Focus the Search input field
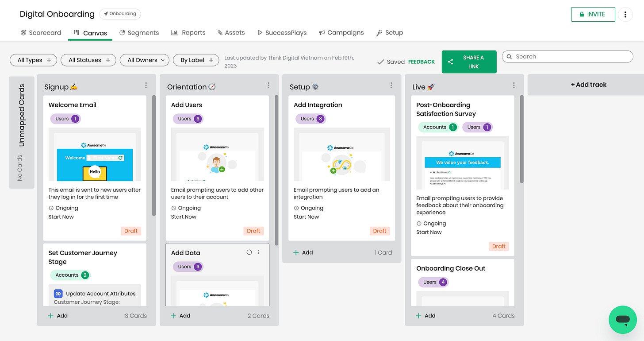644x341 pixels. pos(571,57)
